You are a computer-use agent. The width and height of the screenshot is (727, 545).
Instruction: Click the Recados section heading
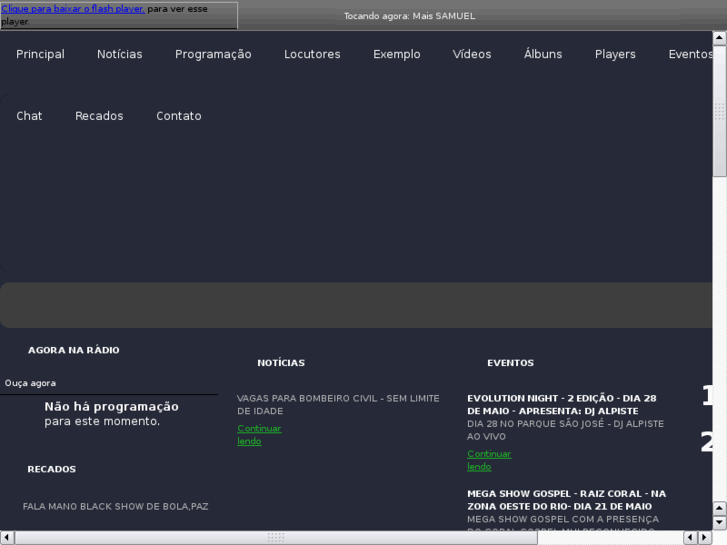coord(51,469)
